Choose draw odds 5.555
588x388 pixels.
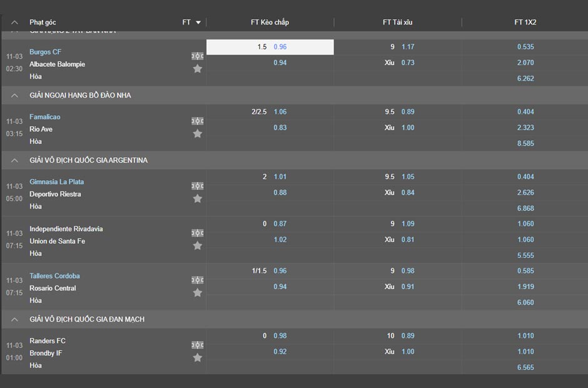click(525, 255)
